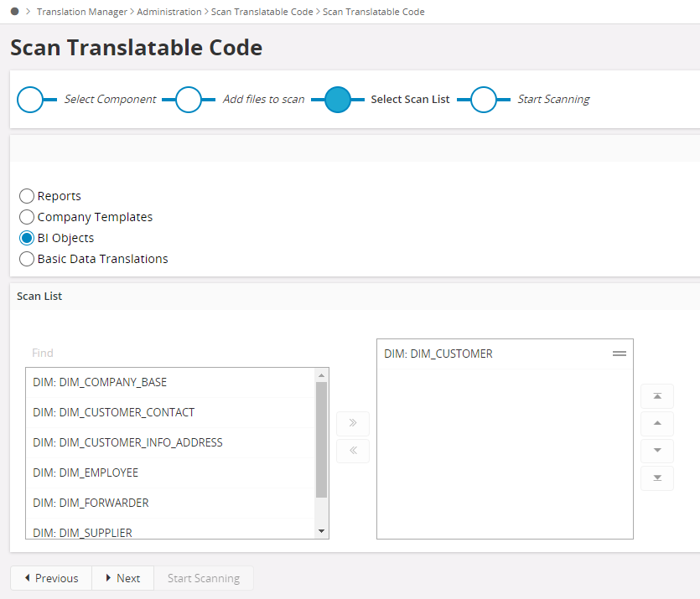Click the Start Scanning step circle
The width and height of the screenshot is (700, 599).
point(483,99)
